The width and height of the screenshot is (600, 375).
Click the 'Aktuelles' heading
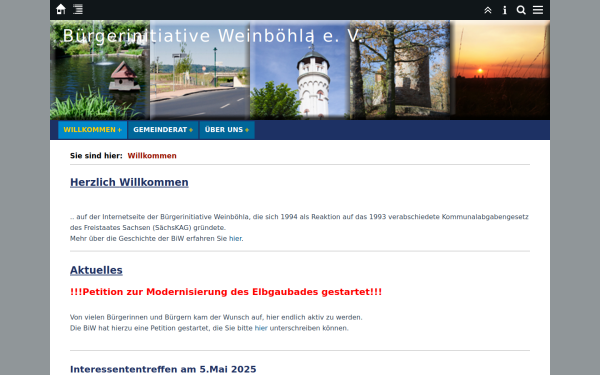coord(96,270)
